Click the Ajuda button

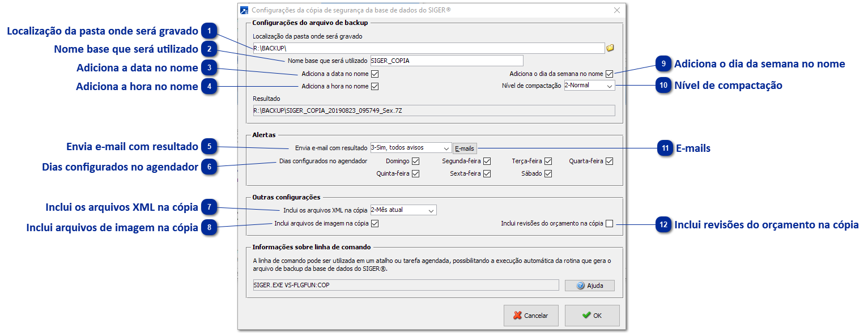pos(589,285)
